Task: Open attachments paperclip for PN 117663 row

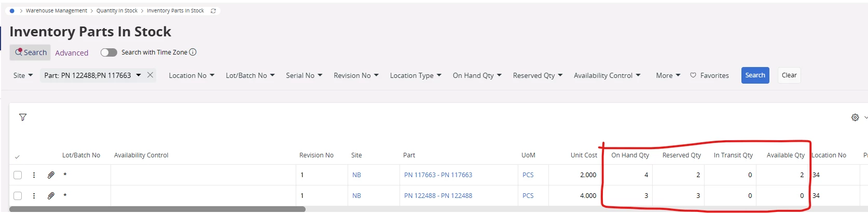Action: point(51,175)
